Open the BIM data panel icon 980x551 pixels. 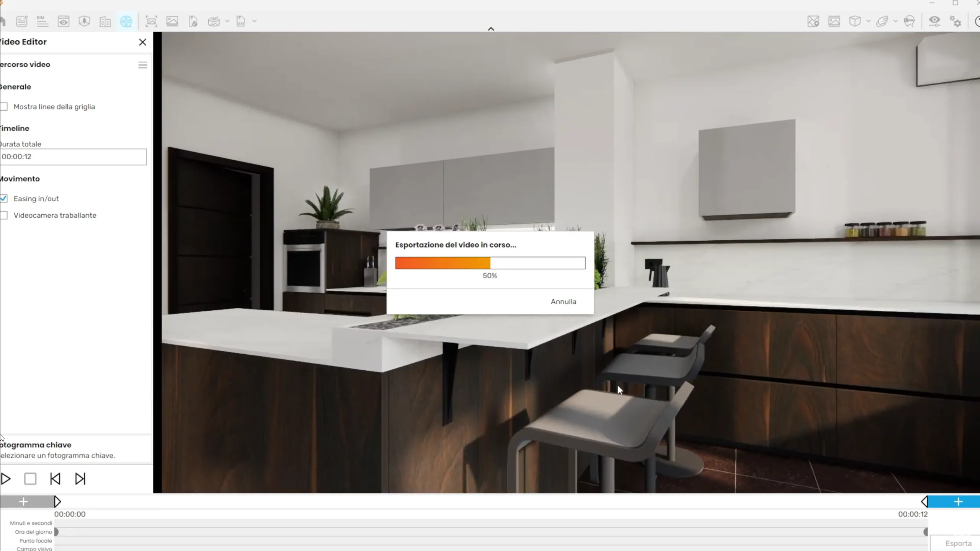pyautogui.click(x=42, y=21)
